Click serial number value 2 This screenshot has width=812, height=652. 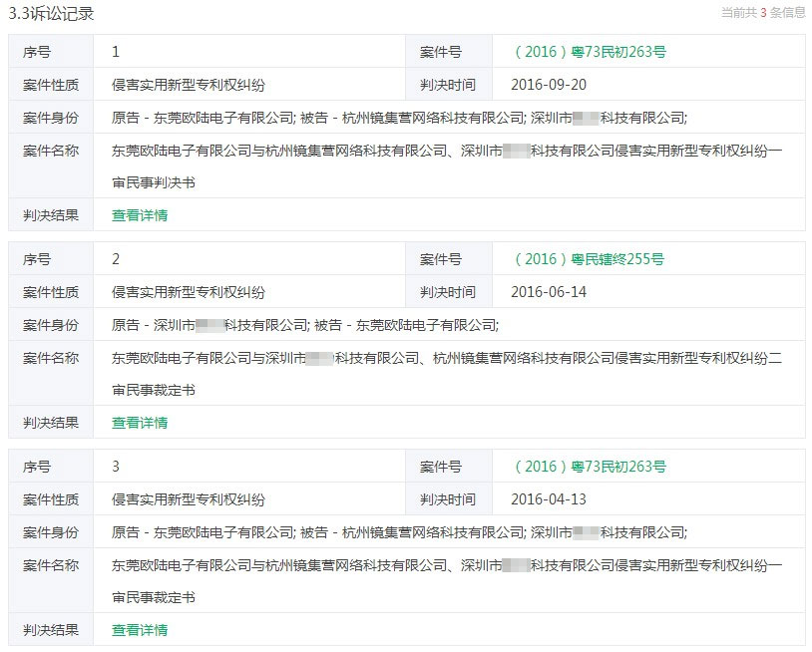(x=116, y=259)
